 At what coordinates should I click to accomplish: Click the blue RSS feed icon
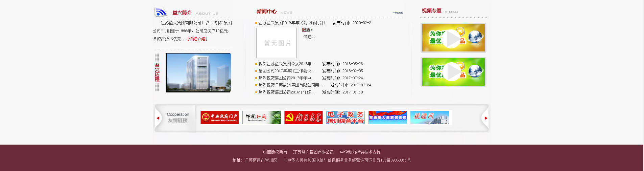point(160,12)
